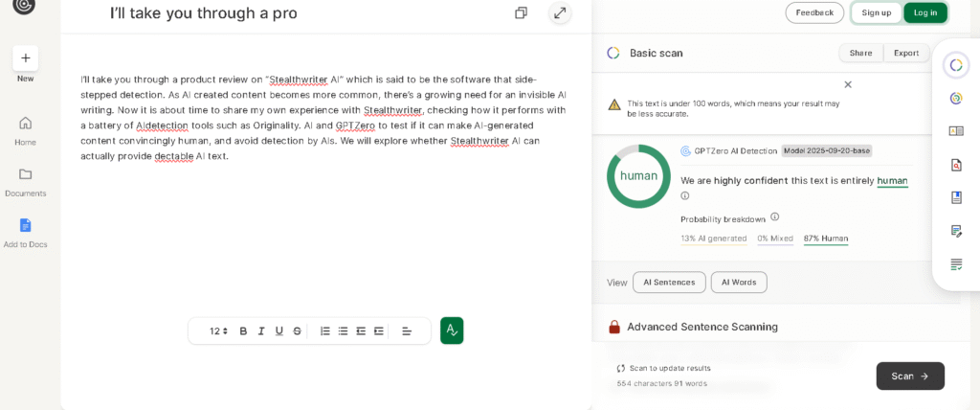Start the scan with the Scan button
Image resolution: width=980 pixels, height=410 pixels.
[x=910, y=376]
